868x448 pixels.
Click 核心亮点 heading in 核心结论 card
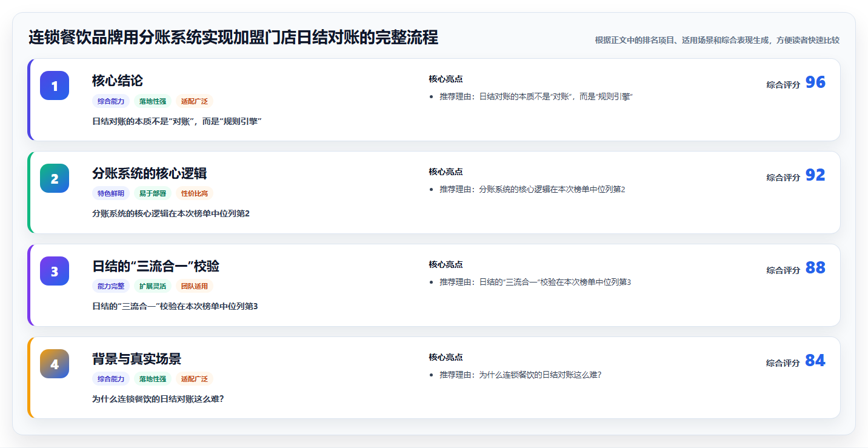[446, 79]
